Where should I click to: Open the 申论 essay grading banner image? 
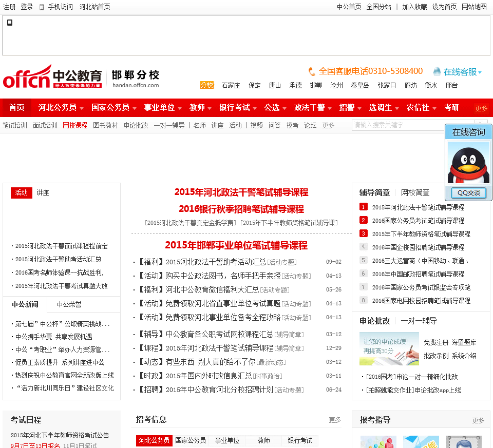pyautogui.click(x=389, y=348)
